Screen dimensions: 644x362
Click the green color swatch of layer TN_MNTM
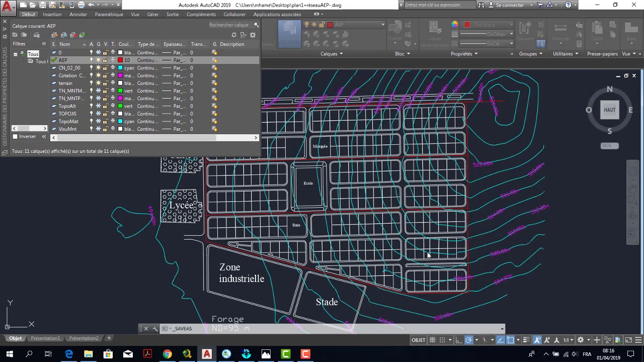click(x=121, y=91)
